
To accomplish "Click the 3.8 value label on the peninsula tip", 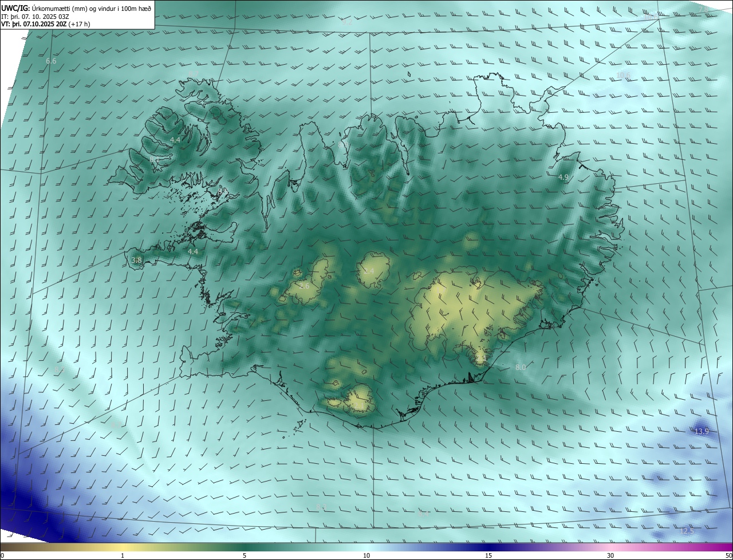I will (136, 260).
